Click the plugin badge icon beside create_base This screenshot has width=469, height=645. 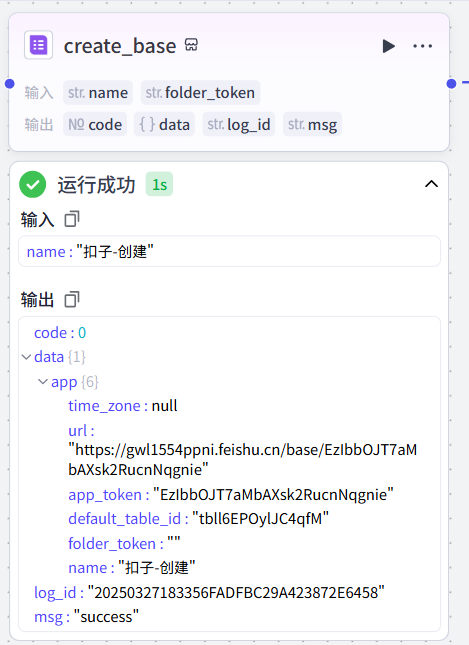coord(191,44)
